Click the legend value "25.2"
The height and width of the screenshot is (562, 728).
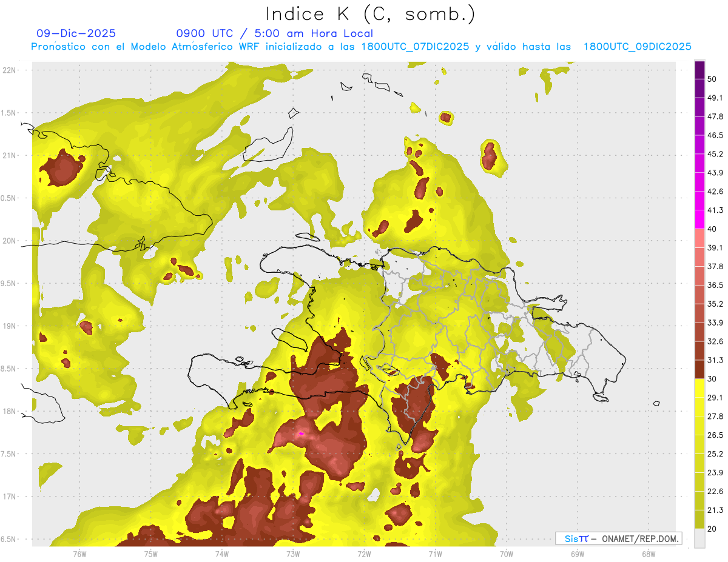[715, 454]
